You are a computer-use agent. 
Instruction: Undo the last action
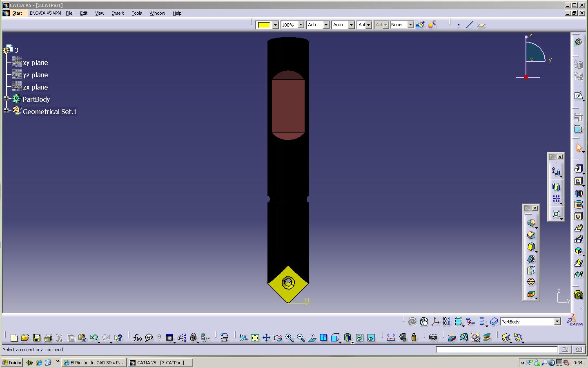tap(94, 338)
